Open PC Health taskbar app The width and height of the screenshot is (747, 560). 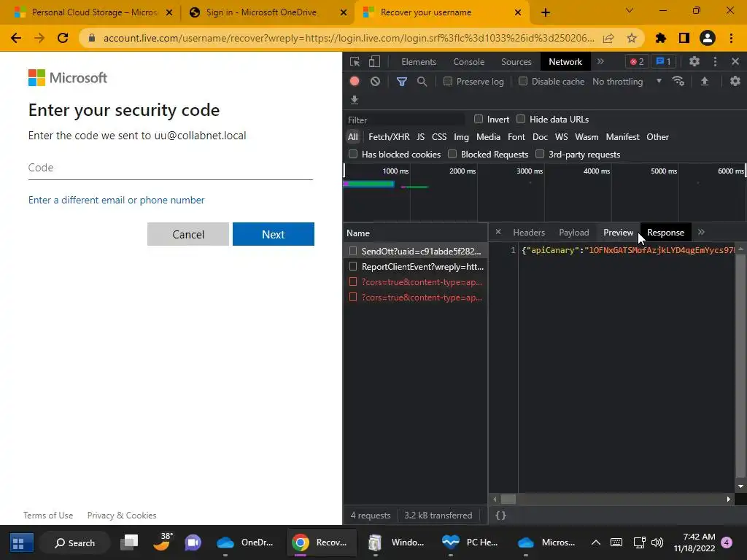click(x=470, y=542)
